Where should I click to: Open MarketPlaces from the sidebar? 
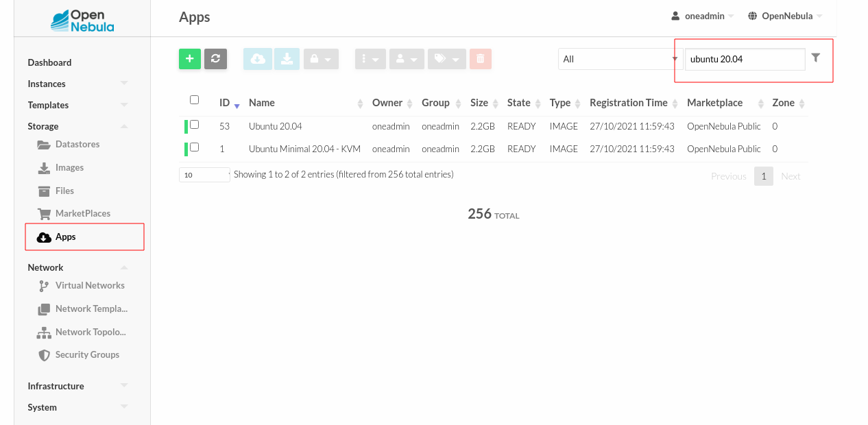(x=83, y=214)
